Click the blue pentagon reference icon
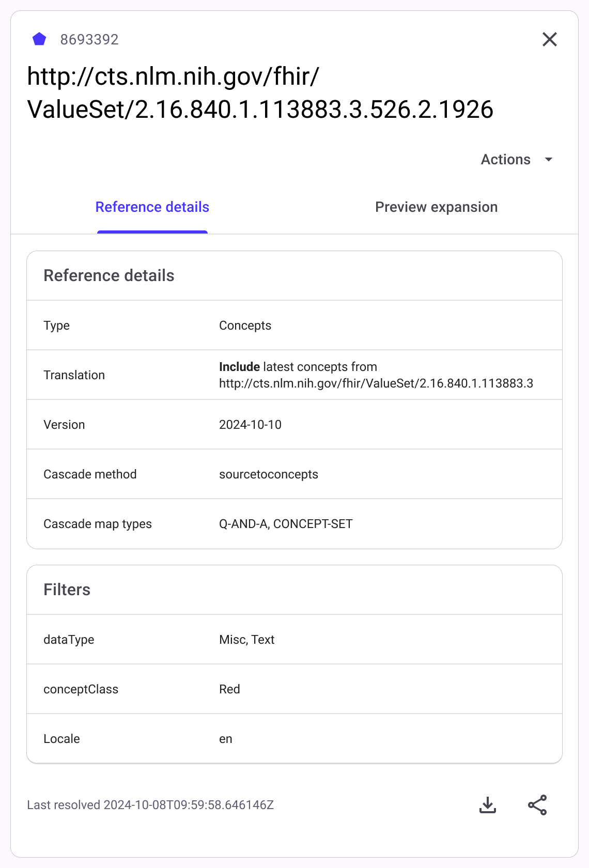Viewport: 589px width, 868px height. [39, 39]
